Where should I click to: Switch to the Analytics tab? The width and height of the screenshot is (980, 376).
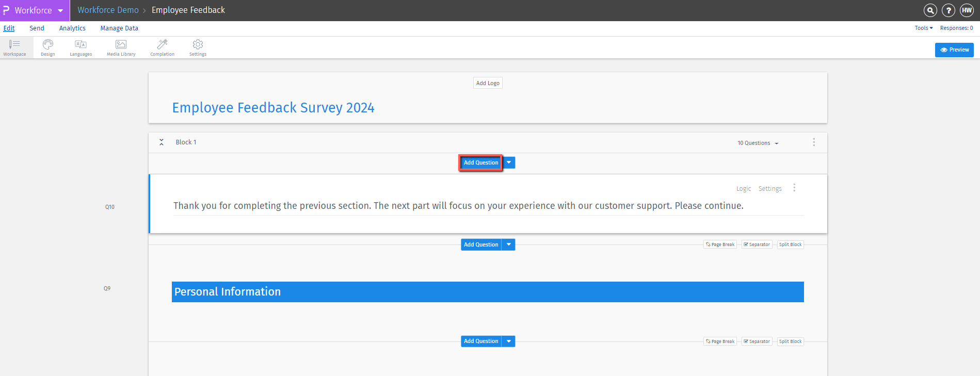pos(72,28)
